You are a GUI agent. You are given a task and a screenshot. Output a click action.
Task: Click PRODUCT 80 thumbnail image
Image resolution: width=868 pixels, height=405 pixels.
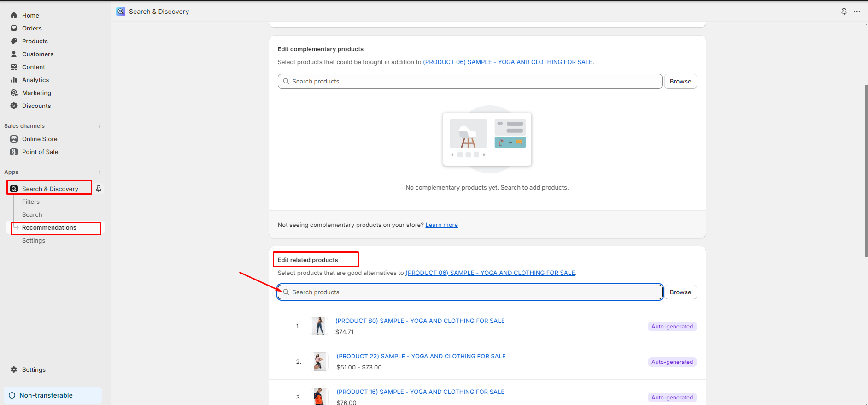click(x=319, y=326)
